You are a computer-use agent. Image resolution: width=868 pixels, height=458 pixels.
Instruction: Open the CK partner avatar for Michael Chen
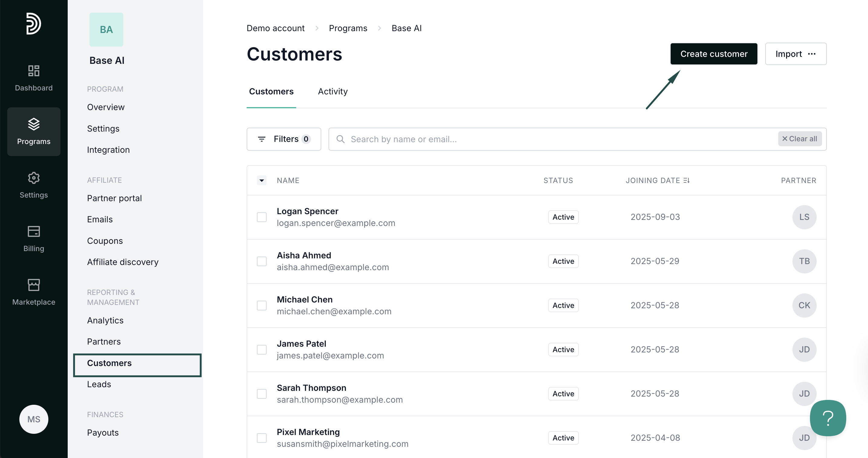point(804,306)
